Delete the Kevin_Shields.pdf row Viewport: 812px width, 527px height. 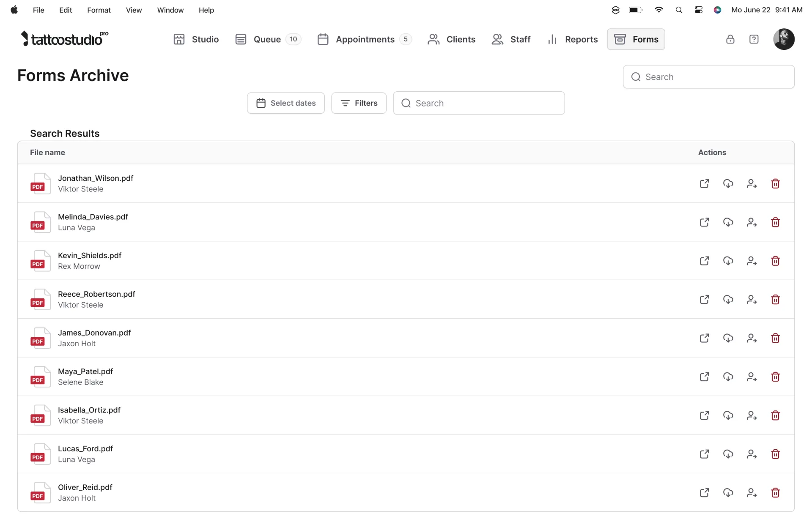pyautogui.click(x=775, y=261)
